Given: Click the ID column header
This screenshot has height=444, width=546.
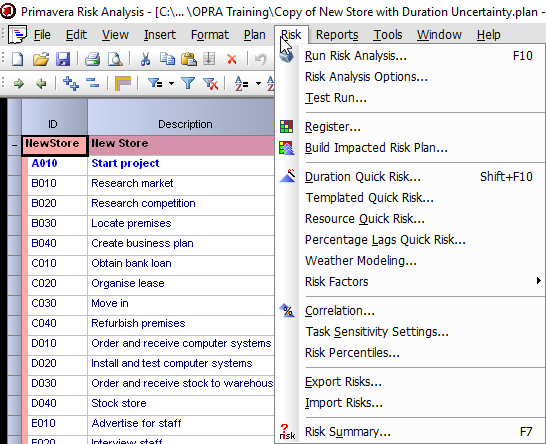Looking at the screenshot, I should (x=54, y=117).
